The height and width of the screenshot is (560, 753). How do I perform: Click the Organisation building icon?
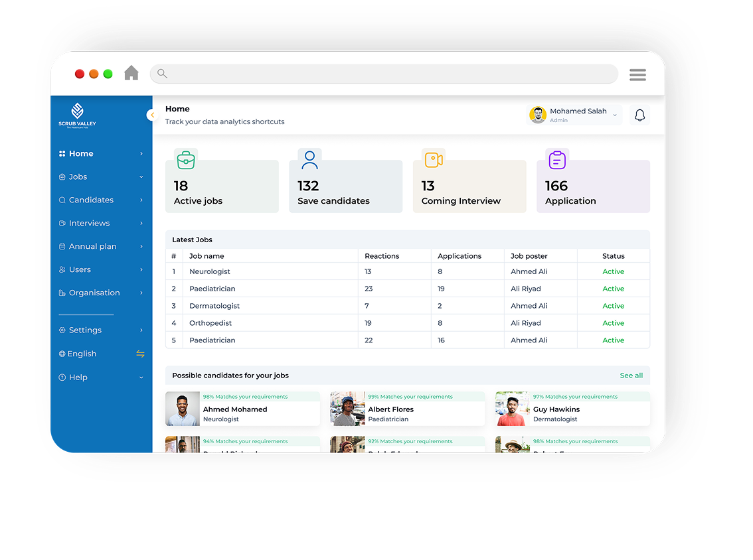coord(62,293)
